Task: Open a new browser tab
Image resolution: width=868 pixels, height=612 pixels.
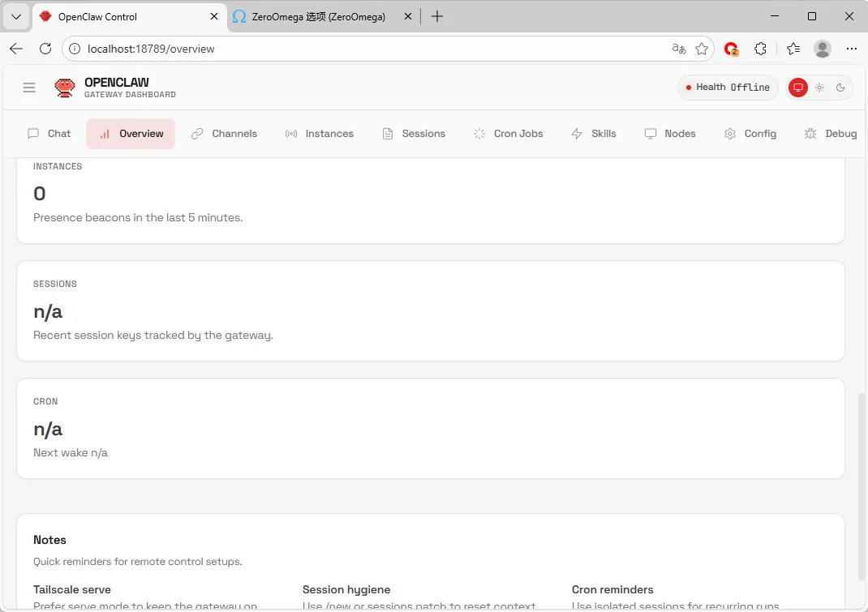Action: tap(437, 16)
